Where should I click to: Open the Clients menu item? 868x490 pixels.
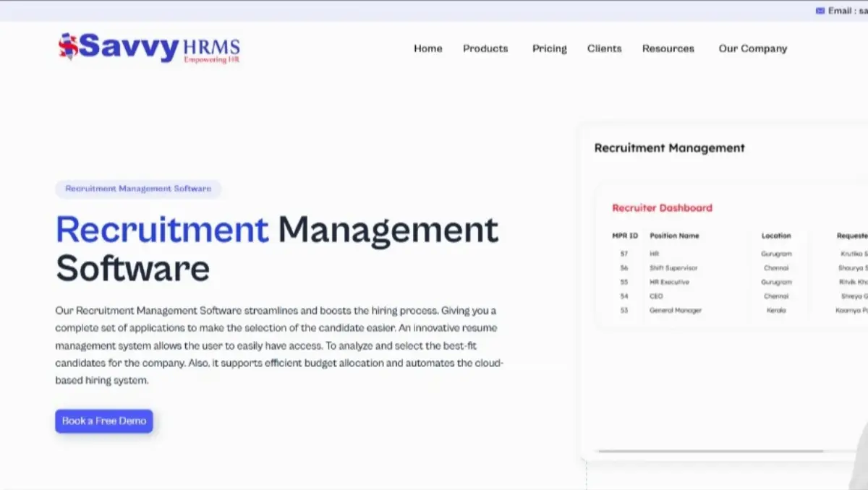[x=604, y=48]
